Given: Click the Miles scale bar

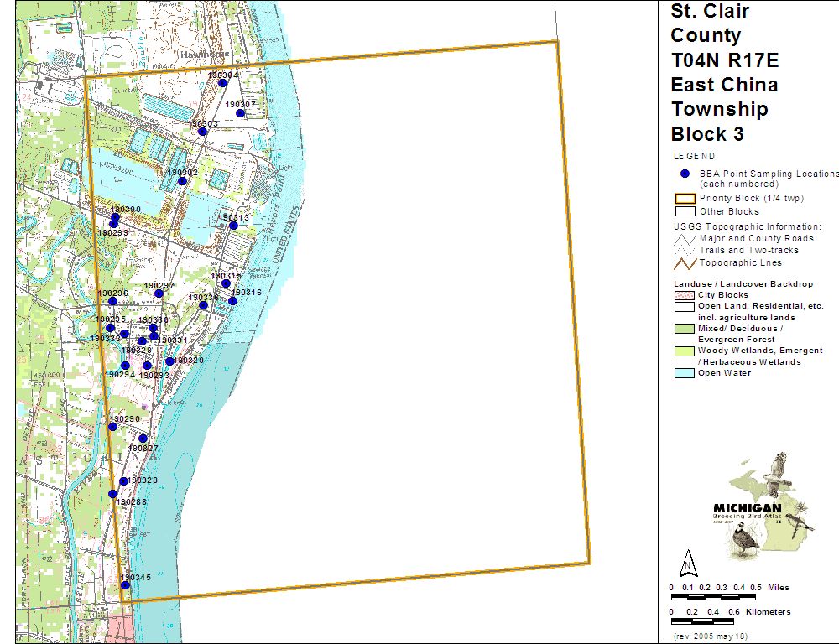Looking at the screenshot, I should click(x=716, y=596).
